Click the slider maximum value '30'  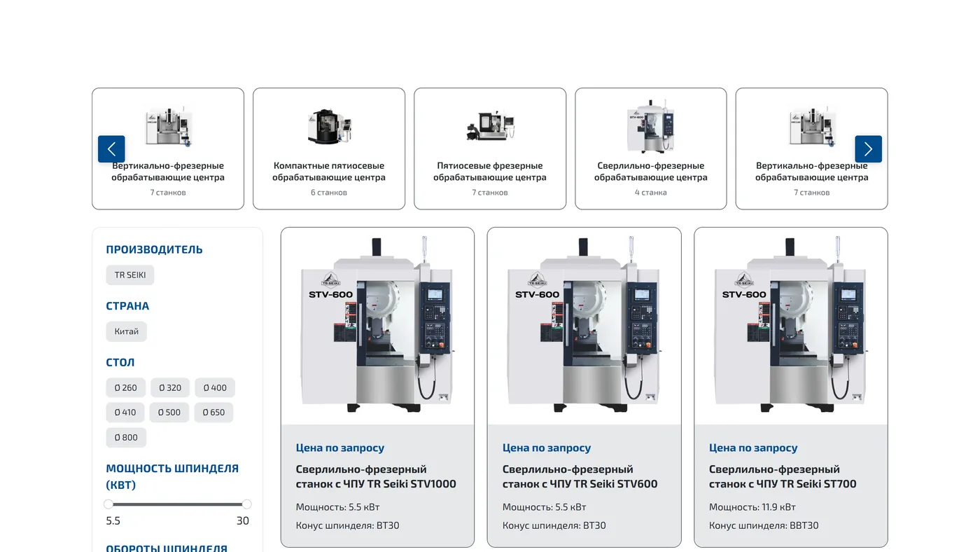243,520
